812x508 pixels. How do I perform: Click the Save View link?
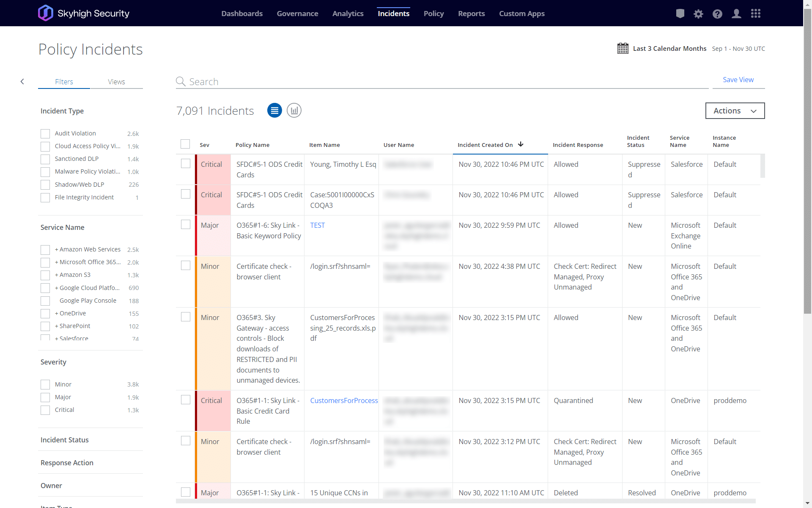click(x=738, y=80)
